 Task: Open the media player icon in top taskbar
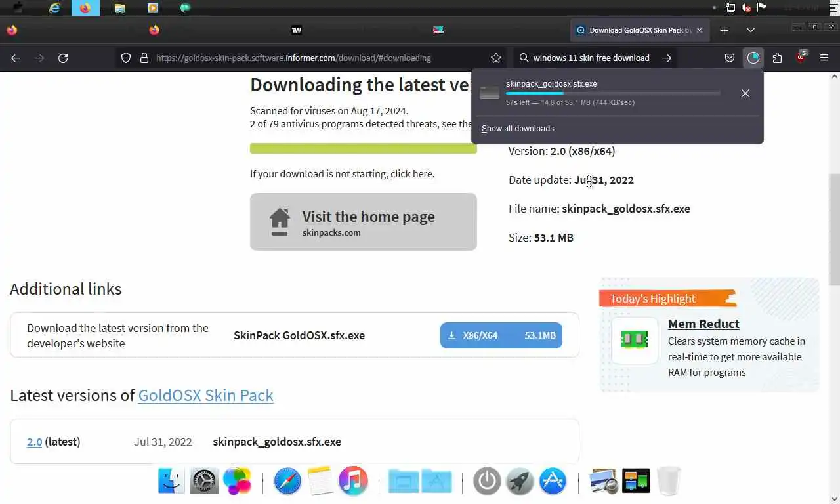152,8
